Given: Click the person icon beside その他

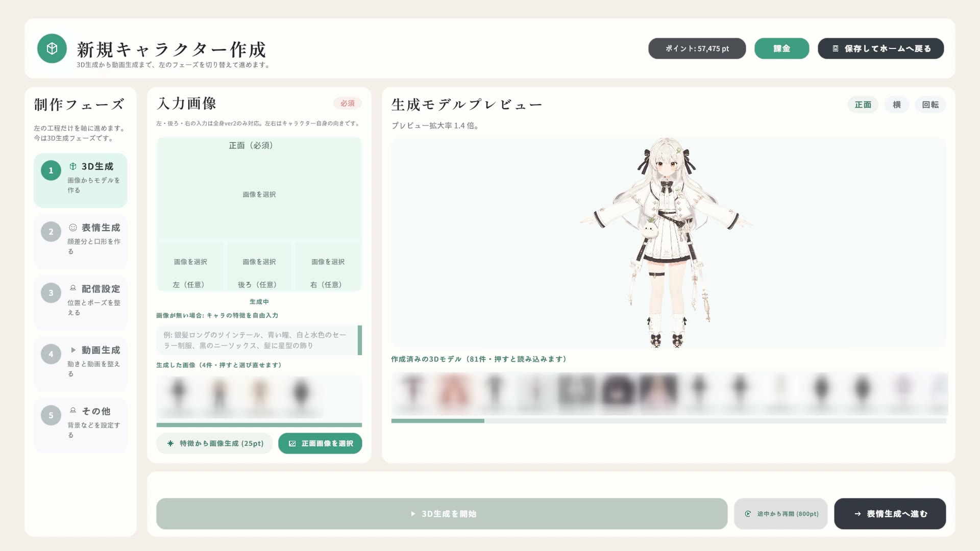Looking at the screenshot, I should click(x=73, y=411).
